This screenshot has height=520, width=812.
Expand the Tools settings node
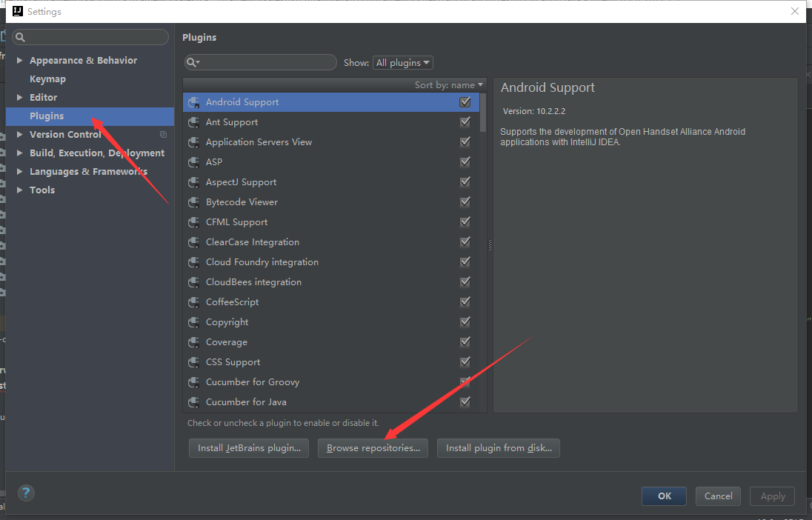coord(20,190)
